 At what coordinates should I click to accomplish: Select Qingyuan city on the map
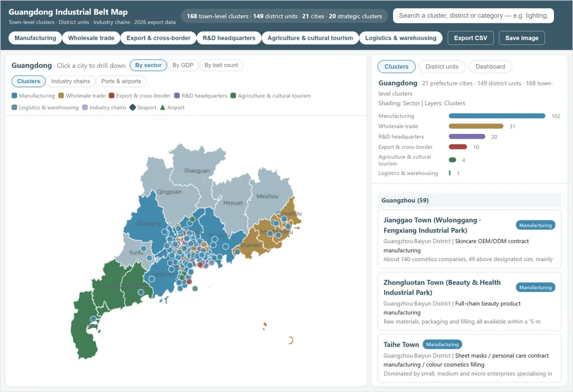coord(169,192)
